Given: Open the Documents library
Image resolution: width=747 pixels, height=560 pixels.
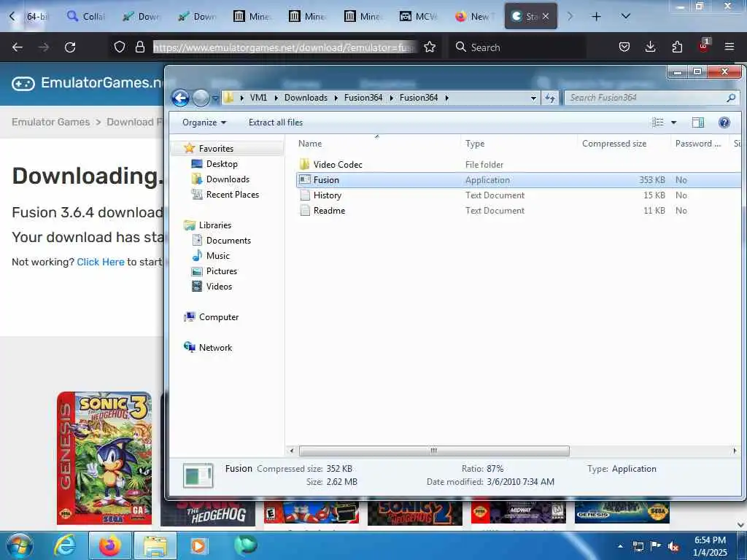Looking at the screenshot, I should (x=228, y=241).
